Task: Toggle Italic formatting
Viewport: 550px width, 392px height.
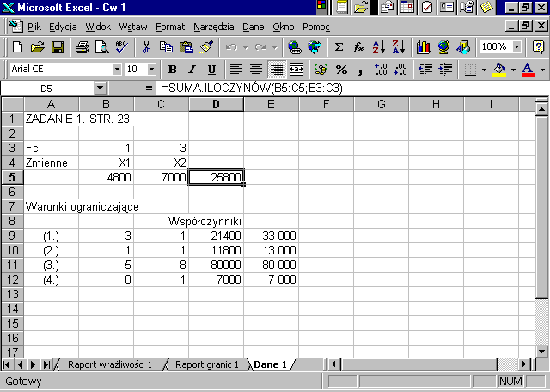Action: (x=192, y=69)
